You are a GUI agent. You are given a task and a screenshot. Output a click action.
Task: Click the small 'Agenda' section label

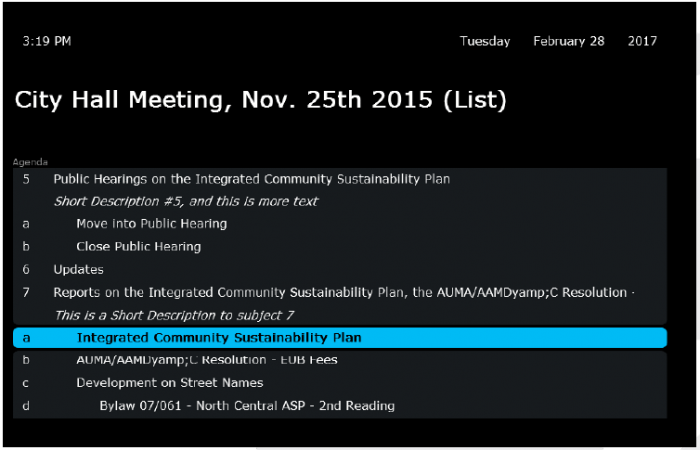click(30, 161)
